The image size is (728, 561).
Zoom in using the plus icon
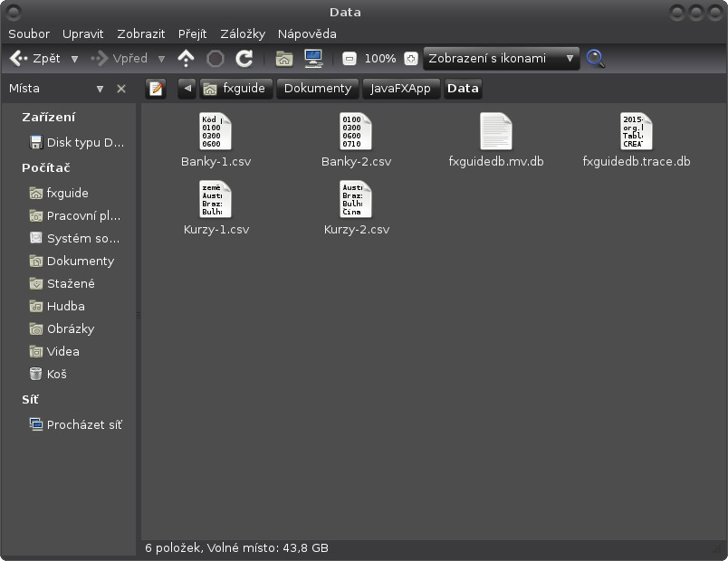tap(411, 58)
